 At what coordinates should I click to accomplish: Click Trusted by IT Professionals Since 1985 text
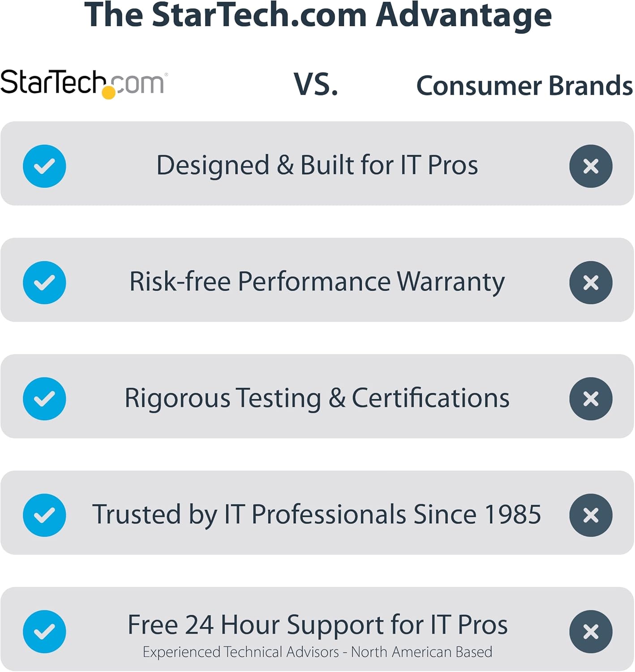[317, 514]
